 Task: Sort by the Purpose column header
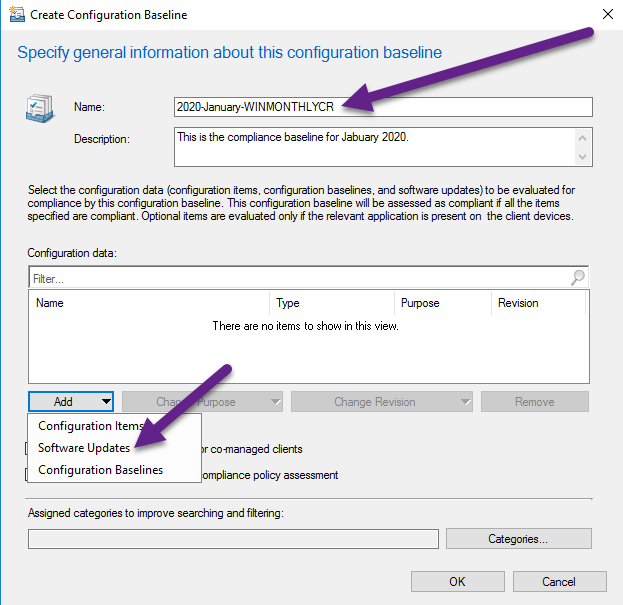tap(443, 303)
